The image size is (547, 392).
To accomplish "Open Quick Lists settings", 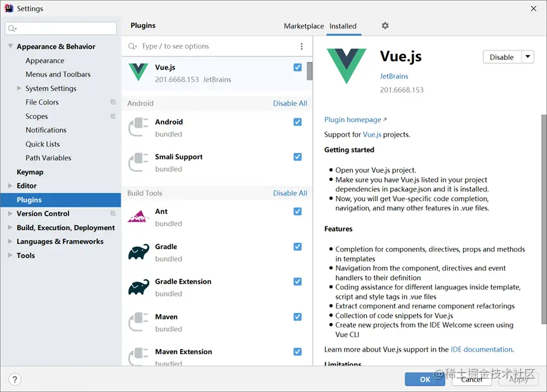I will [x=42, y=144].
